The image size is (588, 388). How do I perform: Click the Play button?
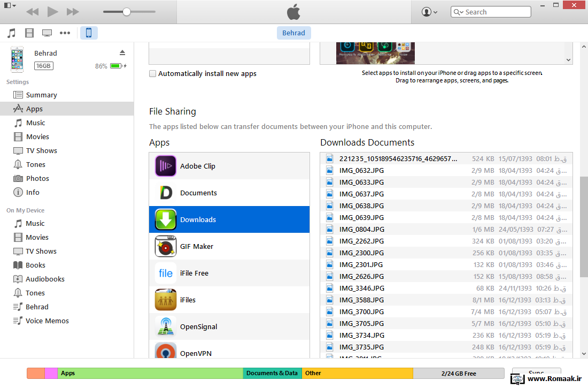pos(52,12)
